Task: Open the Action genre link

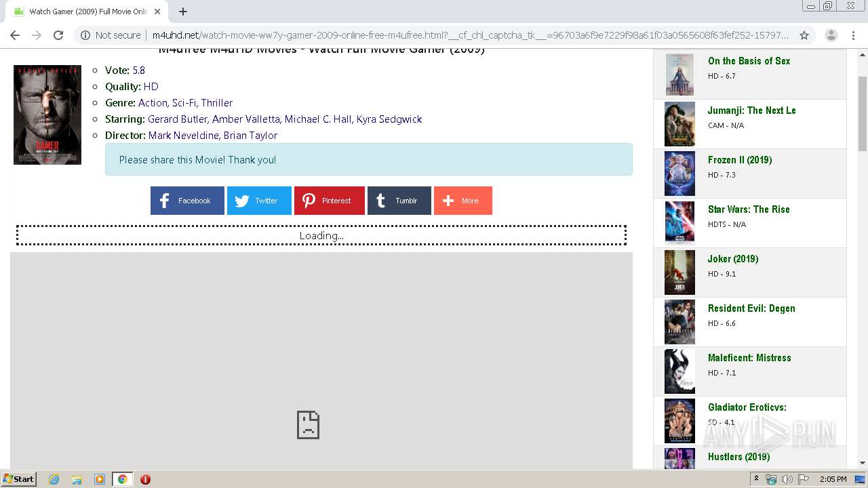Action: click(x=153, y=103)
